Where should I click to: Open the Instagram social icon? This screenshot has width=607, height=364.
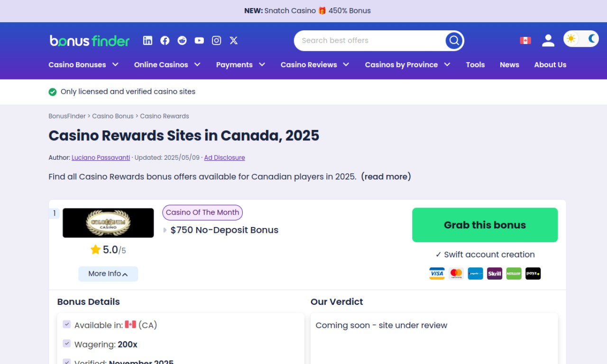pyautogui.click(x=217, y=41)
